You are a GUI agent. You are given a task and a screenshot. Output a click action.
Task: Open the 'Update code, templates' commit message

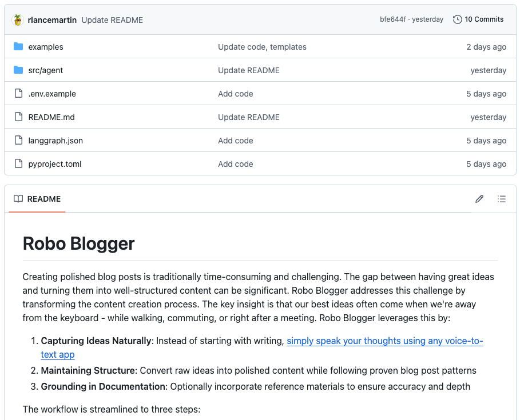click(x=262, y=47)
